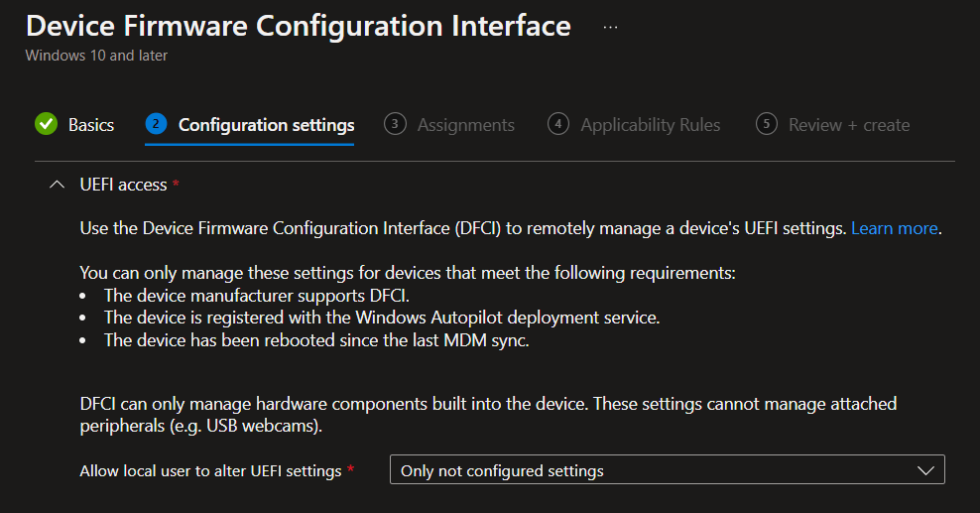Jump to the Review + create tab
Image resolution: width=980 pixels, height=513 pixels.
[x=849, y=125]
